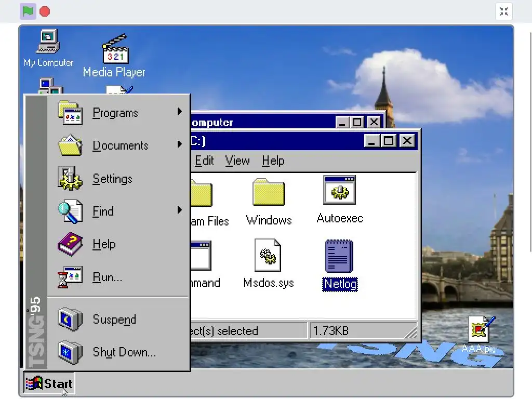The width and height of the screenshot is (532, 399).
Task: Click the Run icon in Start menu
Action: coord(70,277)
